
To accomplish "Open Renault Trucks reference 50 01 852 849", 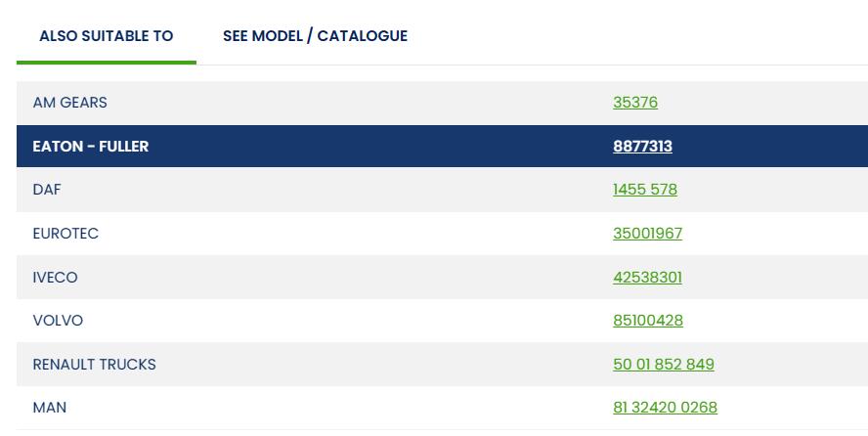I will pos(663,365).
